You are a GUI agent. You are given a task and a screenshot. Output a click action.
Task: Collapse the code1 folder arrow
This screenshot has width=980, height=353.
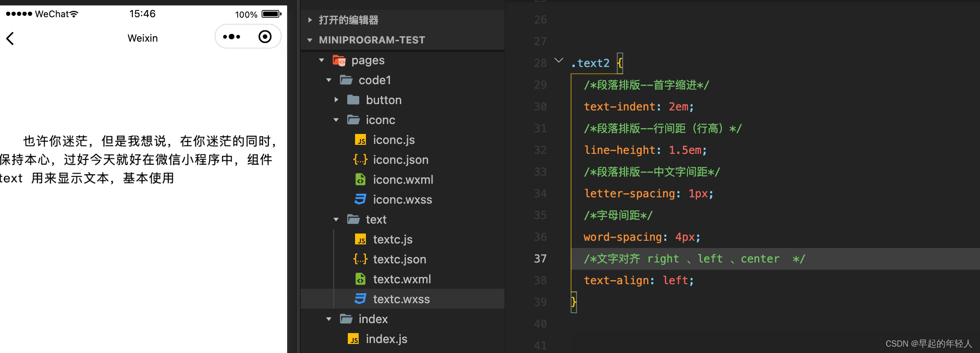329,80
